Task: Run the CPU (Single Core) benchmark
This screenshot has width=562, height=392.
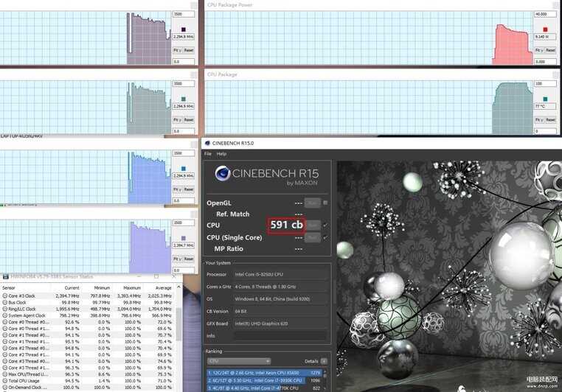Action: pos(312,238)
